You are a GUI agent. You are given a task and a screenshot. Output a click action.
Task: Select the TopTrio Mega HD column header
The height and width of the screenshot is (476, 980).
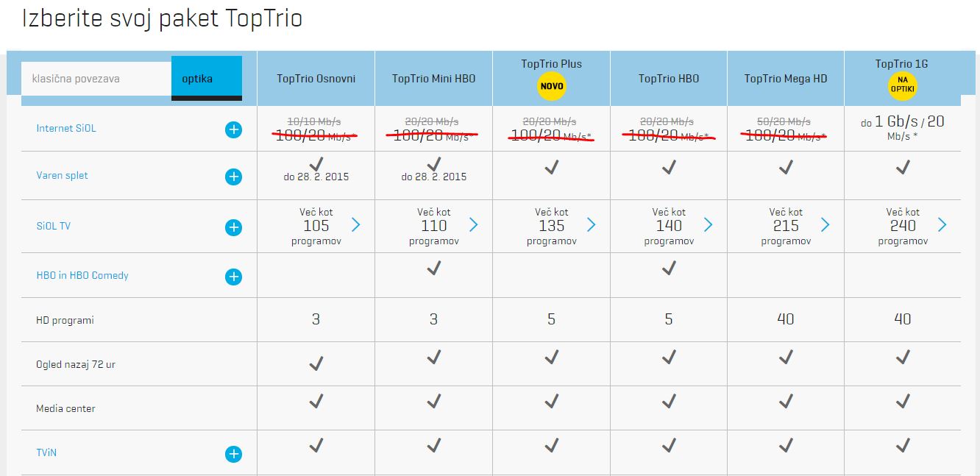click(x=786, y=78)
